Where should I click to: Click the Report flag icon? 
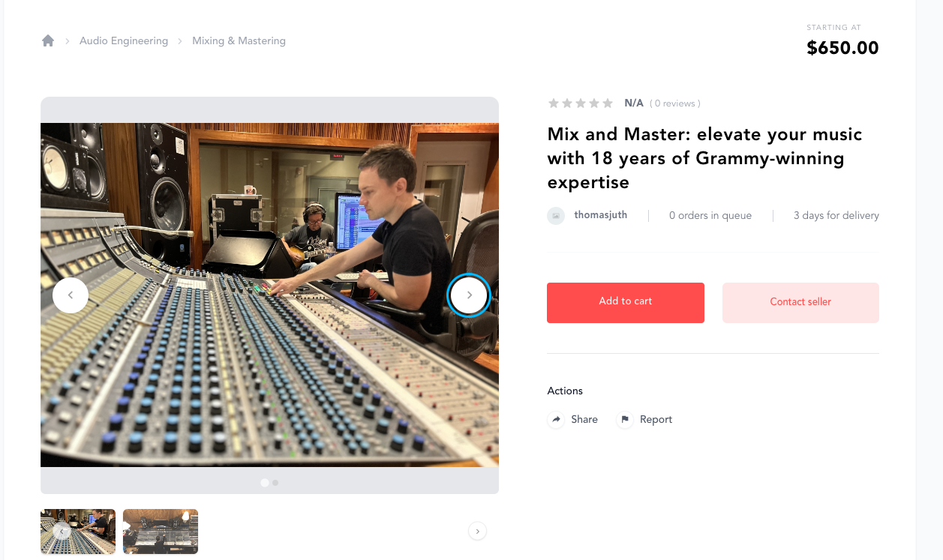(x=625, y=420)
